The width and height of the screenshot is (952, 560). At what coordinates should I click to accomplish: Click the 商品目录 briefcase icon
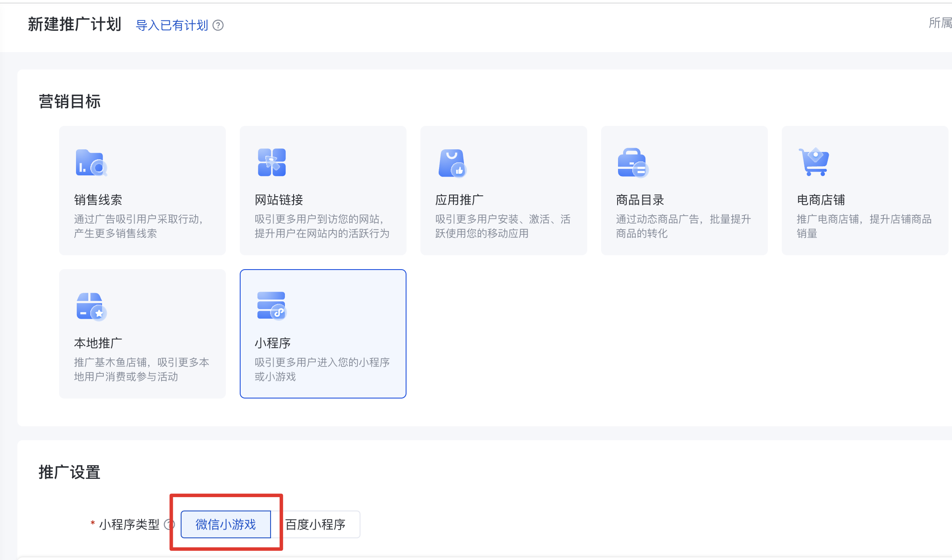point(633,163)
